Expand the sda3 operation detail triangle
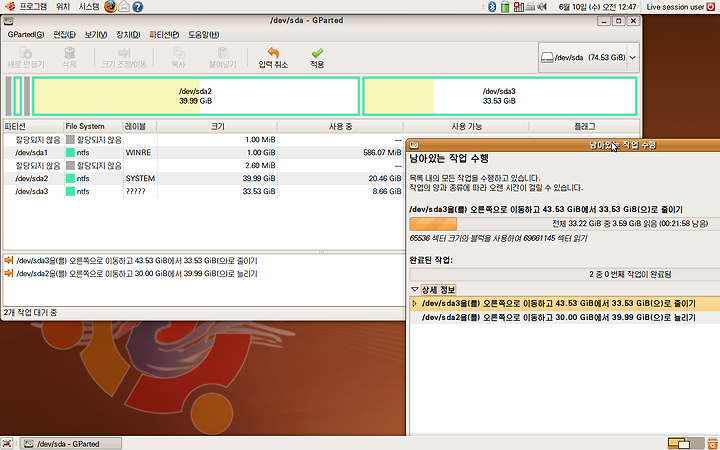Screen dimensions: 720x450 (414, 304)
